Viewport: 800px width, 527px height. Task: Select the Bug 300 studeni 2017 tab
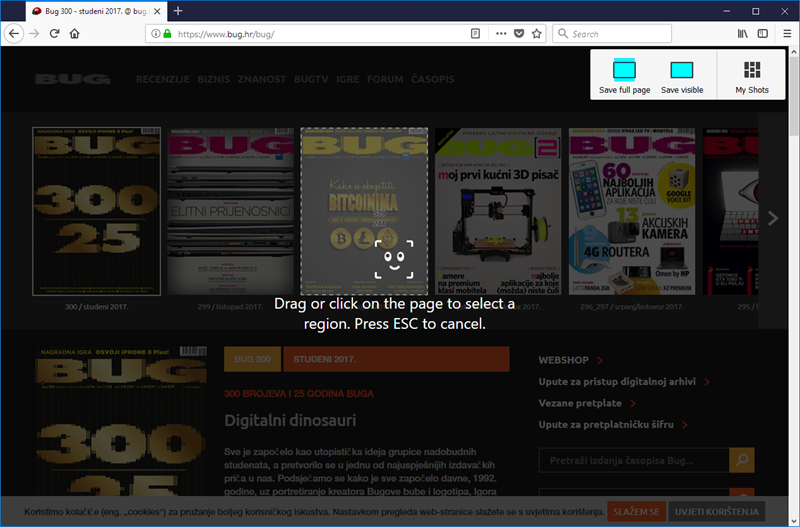90,11
